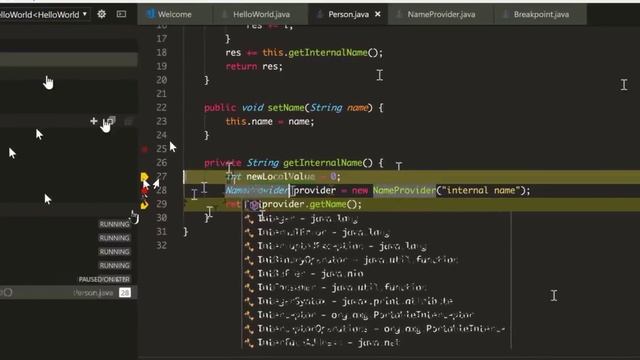The width and height of the screenshot is (640, 360).
Task: Click setName in the method declaration
Action: (x=286, y=108)
